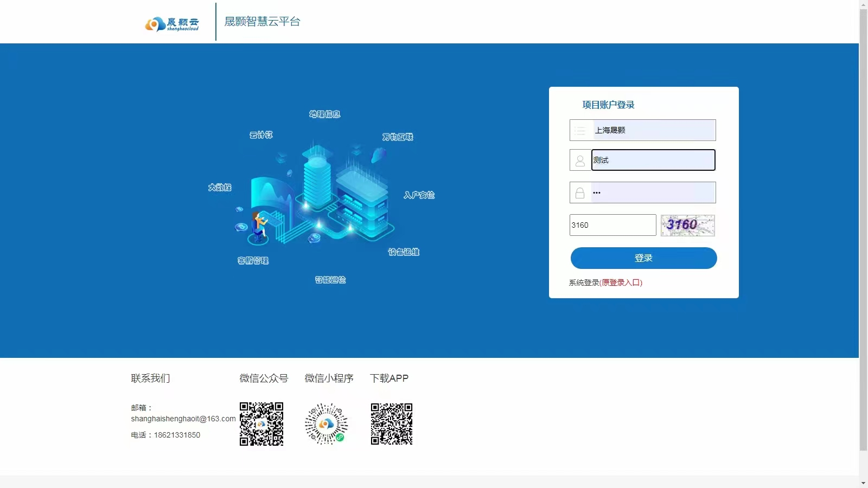Click the phone number 18621331850
This screenshot has width=868, height=488.
click(177, 435)
